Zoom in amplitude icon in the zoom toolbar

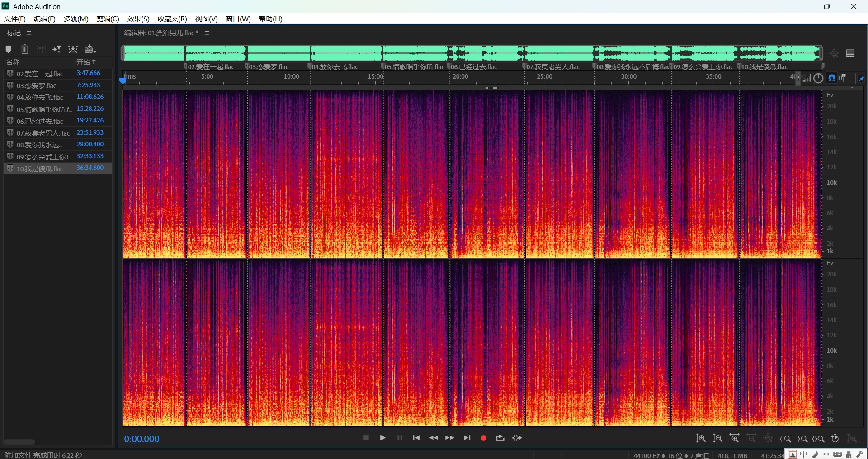click(x=701, y=439)
